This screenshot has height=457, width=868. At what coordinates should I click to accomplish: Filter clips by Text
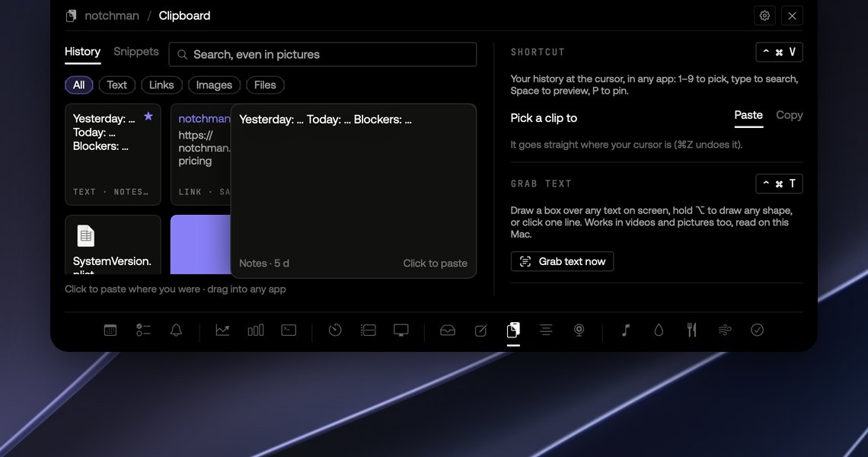(x=116, y=85)
